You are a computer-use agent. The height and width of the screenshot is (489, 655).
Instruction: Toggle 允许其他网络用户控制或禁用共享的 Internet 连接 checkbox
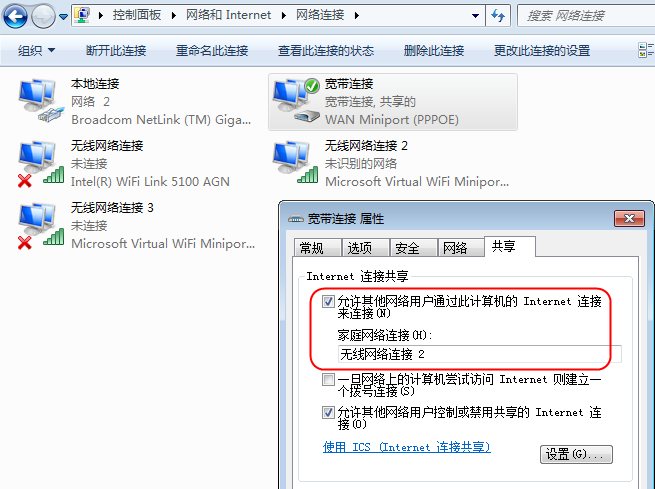328,413
